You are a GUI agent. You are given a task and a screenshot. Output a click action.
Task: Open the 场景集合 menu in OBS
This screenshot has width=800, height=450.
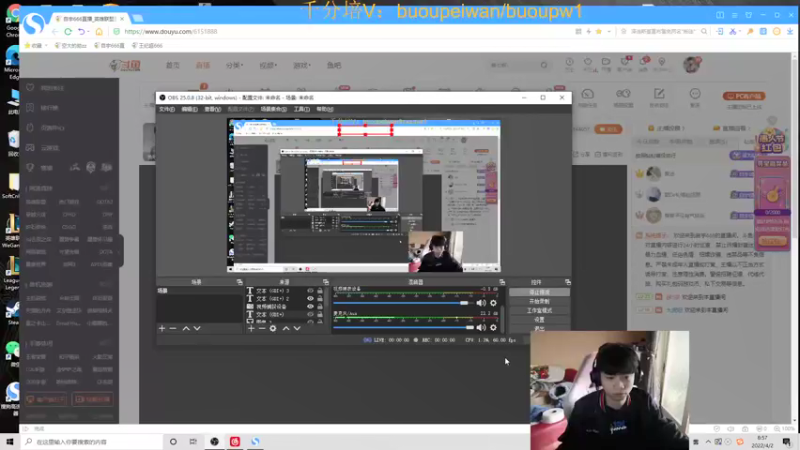tap(273, 109)
